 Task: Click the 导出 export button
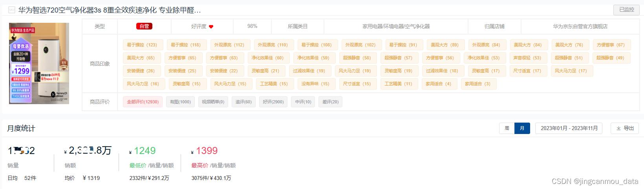[x=625, y=128]
